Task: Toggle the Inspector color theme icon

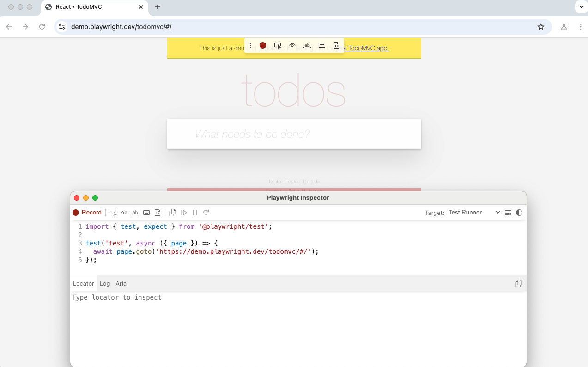Action: point(519,213)
